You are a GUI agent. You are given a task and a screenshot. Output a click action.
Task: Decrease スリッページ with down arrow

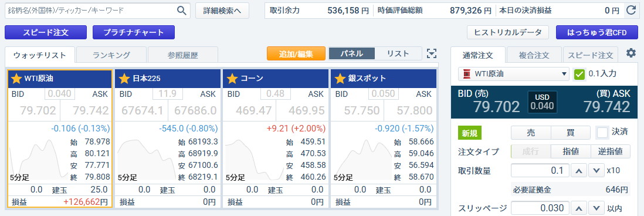pyautogui.click(x=596, y=208)
